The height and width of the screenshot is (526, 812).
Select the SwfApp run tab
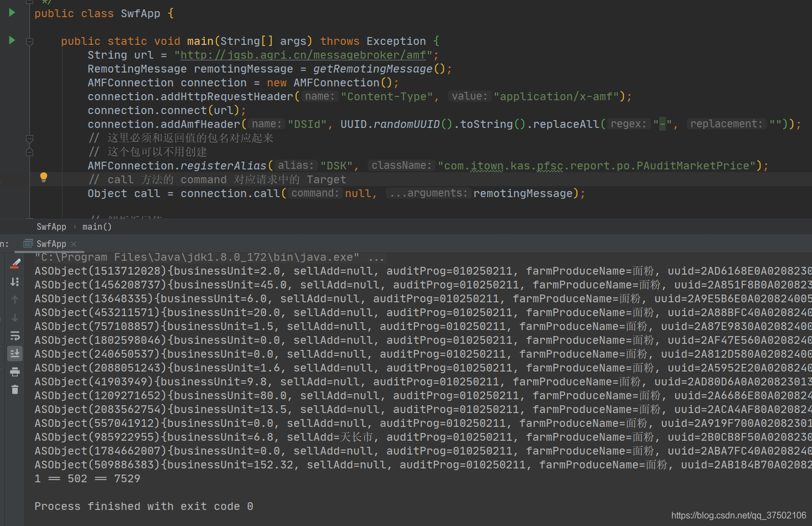(51, 244)
